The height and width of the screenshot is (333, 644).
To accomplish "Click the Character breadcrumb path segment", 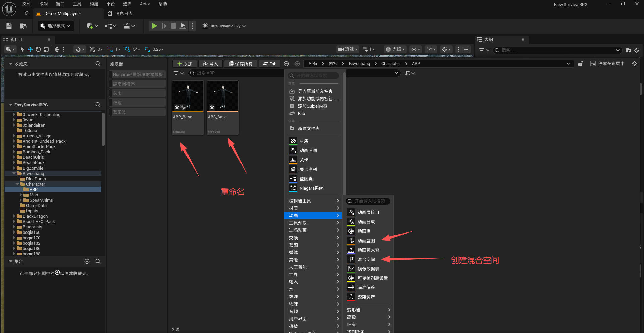I will [391, 64].
